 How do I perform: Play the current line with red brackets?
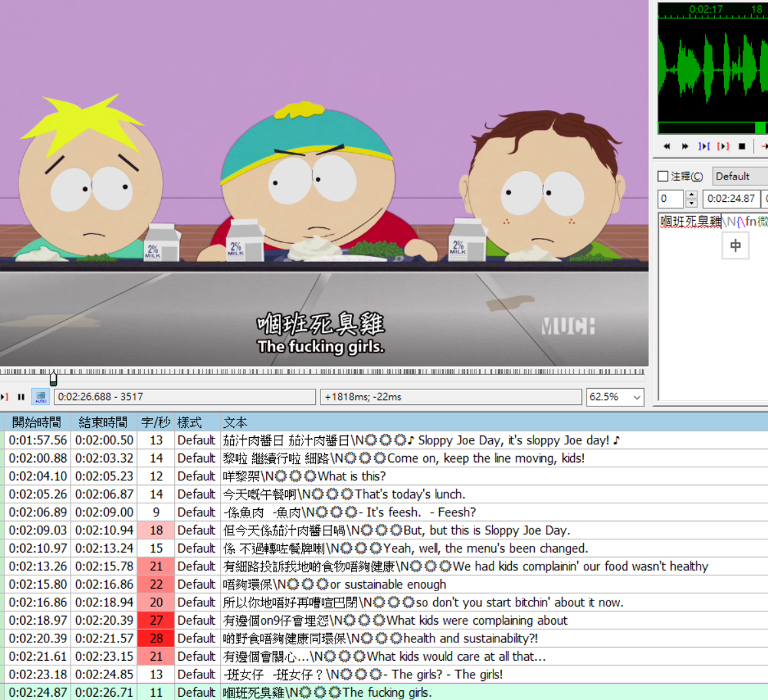coord(723,146)
